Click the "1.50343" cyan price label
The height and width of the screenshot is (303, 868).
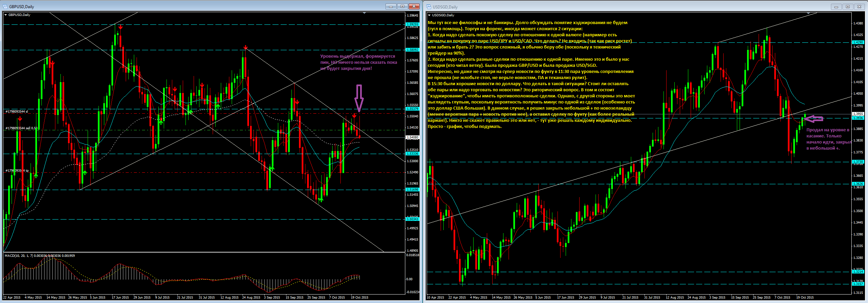tap(412, 219)
